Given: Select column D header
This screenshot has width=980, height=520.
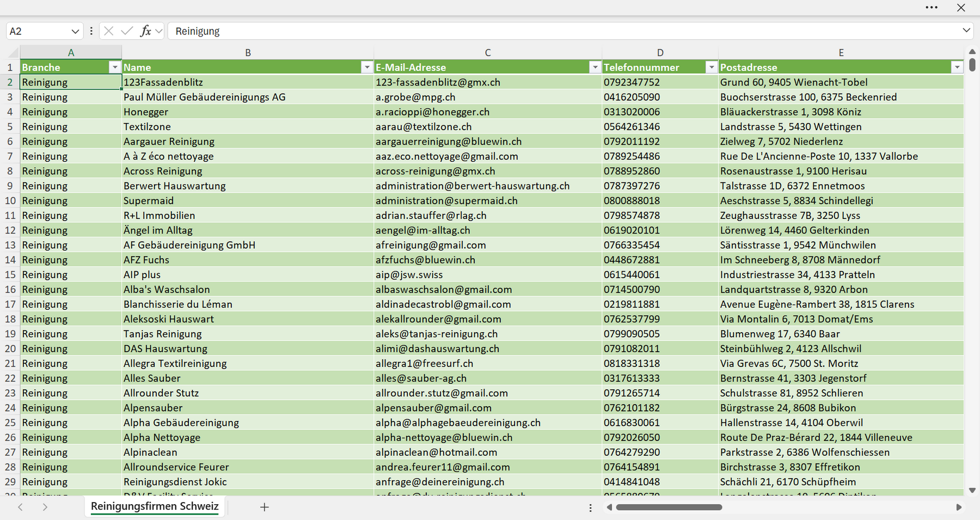Looking at the screenshot, I should point(660,53).
